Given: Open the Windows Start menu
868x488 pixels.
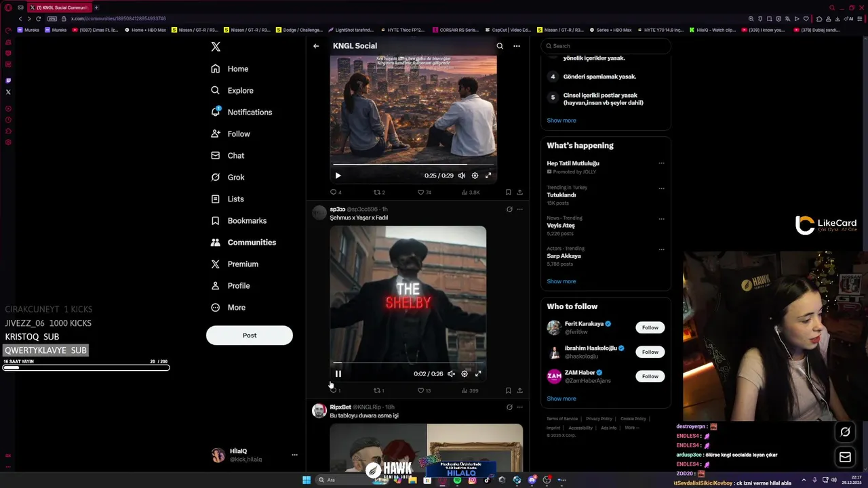Looking at the screenshot, I should click(x=307, y=480).
